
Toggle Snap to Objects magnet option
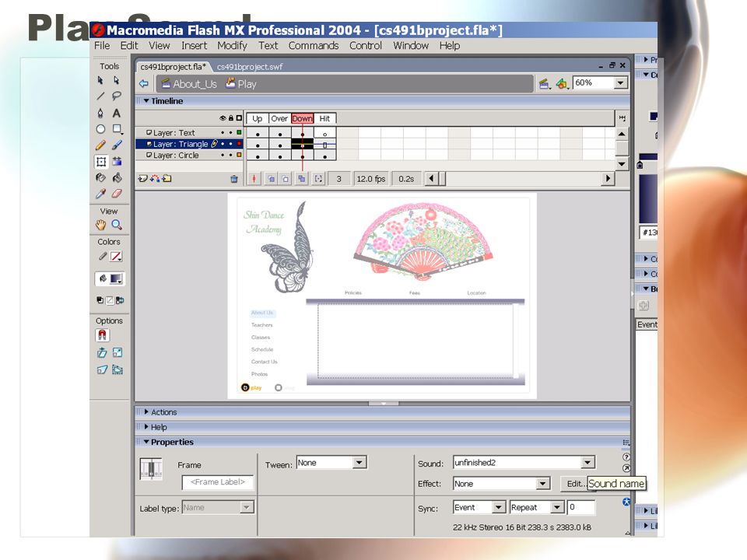tap(102, 335)
